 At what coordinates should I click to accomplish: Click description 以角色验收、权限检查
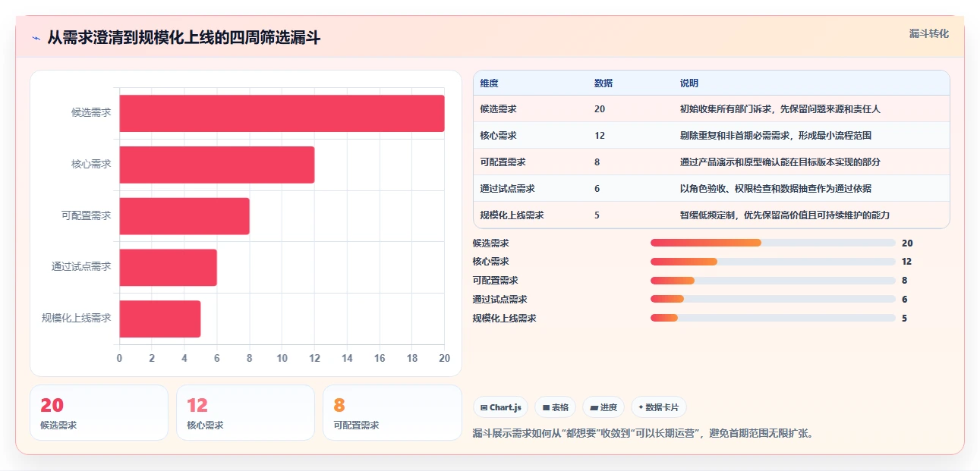pos(776,189)
